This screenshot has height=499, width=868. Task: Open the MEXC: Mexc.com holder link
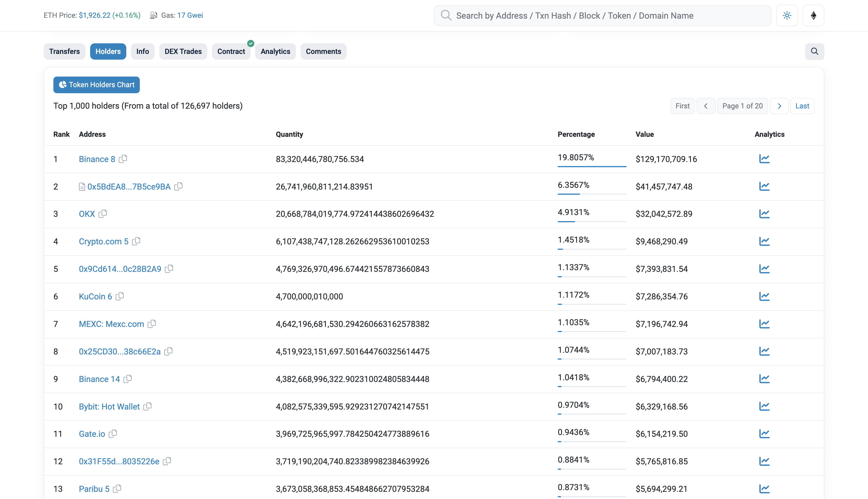click(x=111, y=324)
